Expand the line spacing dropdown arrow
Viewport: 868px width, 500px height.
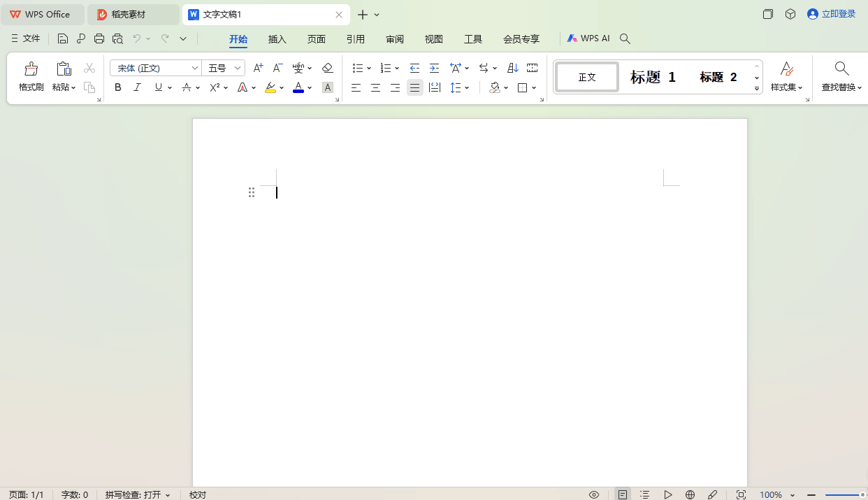coord(467,87)
